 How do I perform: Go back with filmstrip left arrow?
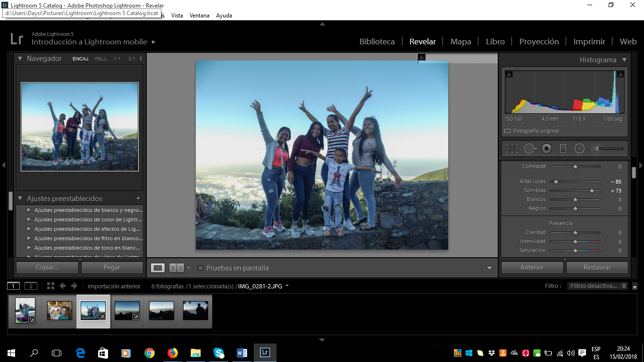pyautogui.click(x=62, y=286)
